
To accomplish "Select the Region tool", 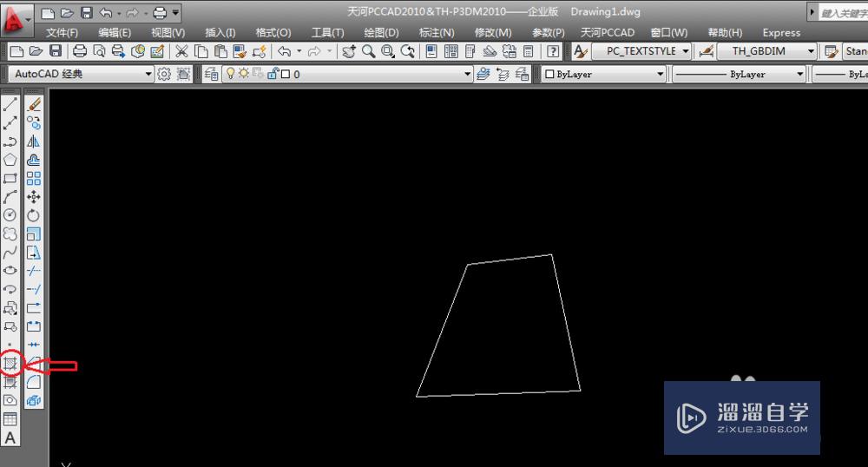I will coord(10,400).
